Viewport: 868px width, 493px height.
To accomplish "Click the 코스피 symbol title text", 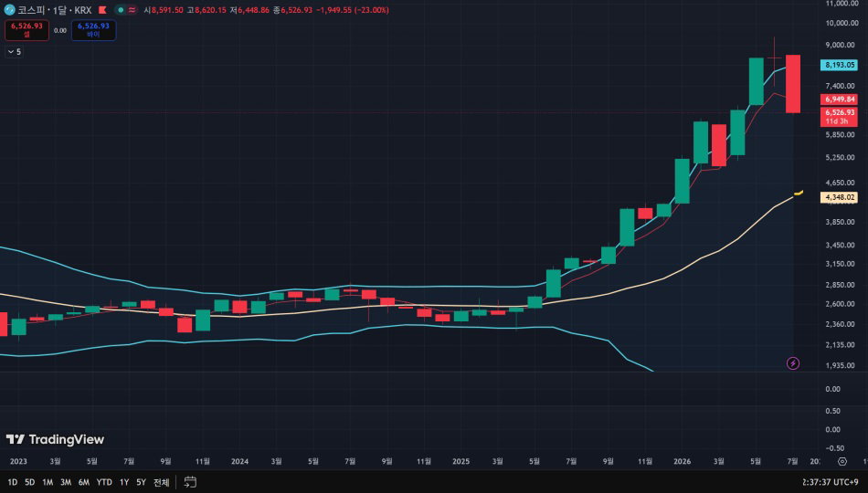I will click(x=32, y=10).
